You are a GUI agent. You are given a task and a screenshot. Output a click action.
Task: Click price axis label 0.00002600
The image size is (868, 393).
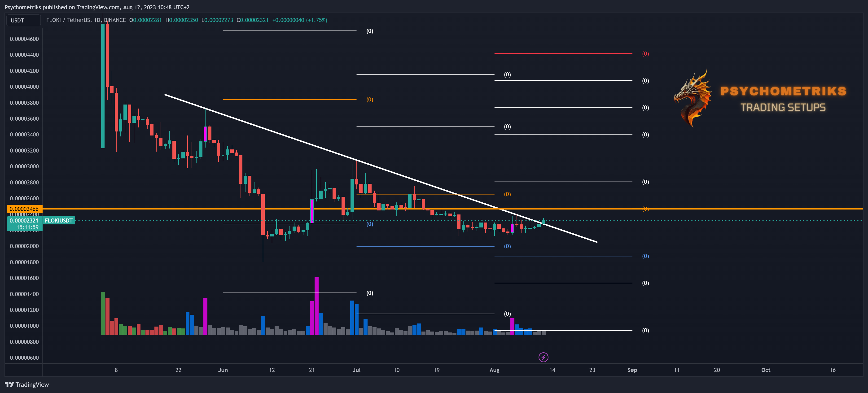(x=24, y=198)
